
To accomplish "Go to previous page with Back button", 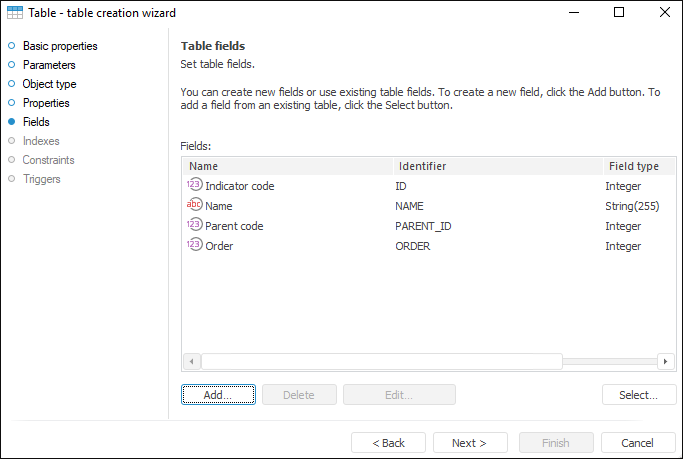I will pyautogui.click(x=388, y=443).
